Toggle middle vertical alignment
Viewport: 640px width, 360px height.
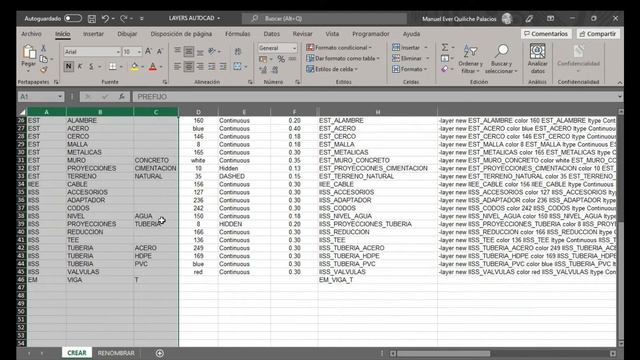click(189, 51)
